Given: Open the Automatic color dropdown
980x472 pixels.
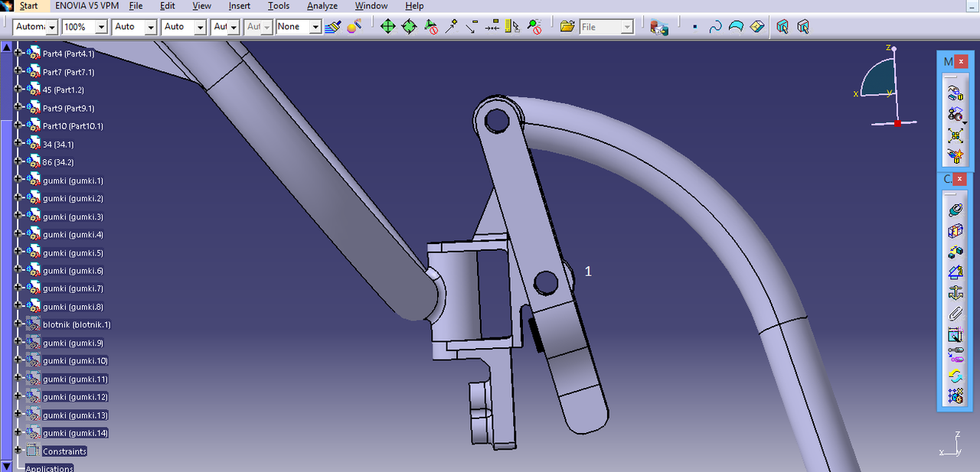Looking at the screenshot, I should [51, 27].
